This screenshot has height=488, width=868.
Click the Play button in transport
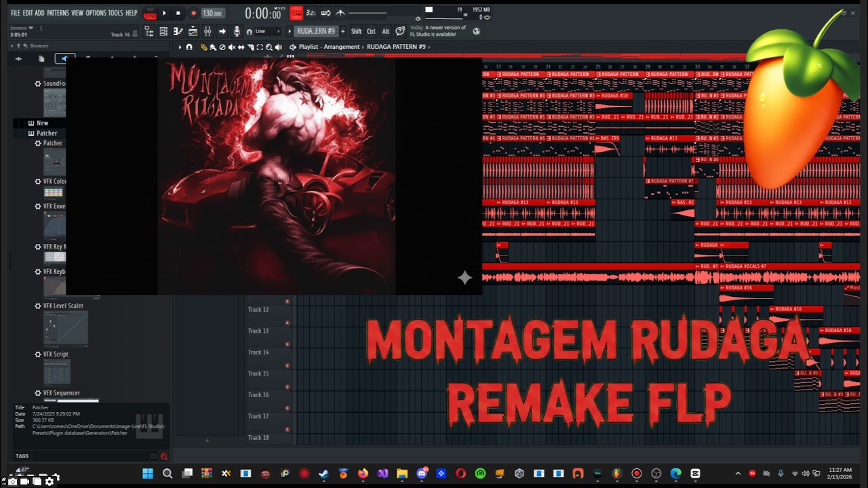click(x=164, y=13)
